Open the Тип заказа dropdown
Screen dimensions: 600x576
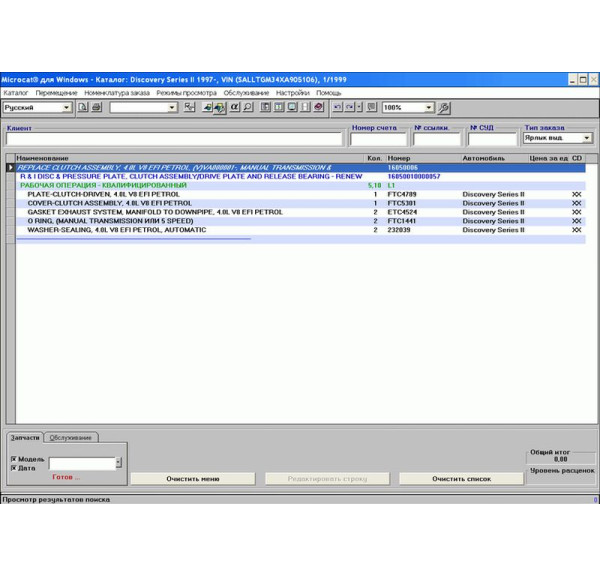(x=586, y=139)
